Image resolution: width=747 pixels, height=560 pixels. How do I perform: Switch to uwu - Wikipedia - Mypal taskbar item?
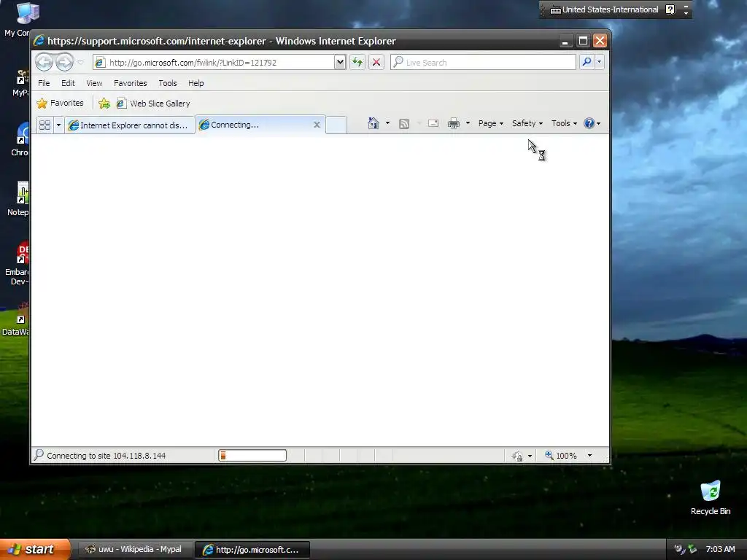[x=134, y=550]
